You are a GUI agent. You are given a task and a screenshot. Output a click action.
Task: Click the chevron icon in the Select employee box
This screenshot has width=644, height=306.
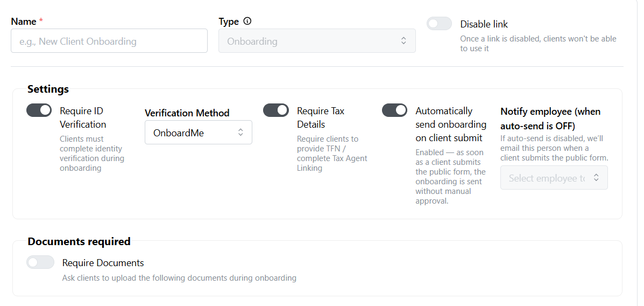pyautogui.click(x=596, y=178)
